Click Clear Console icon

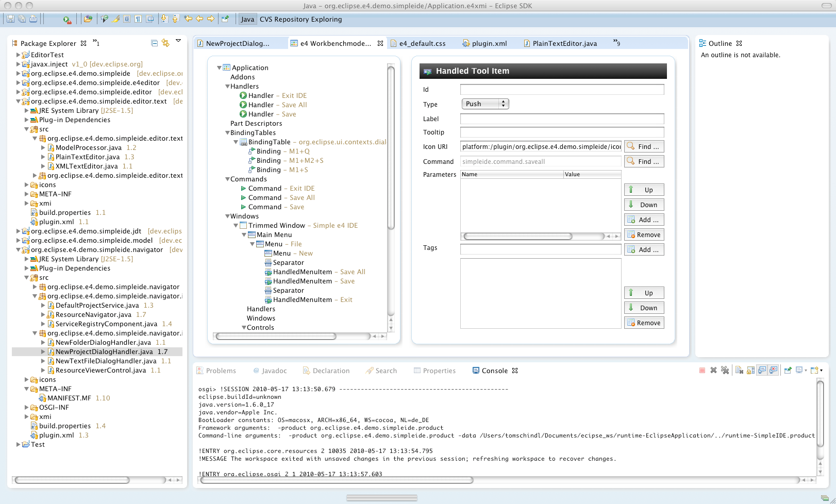tap(739, 371)
